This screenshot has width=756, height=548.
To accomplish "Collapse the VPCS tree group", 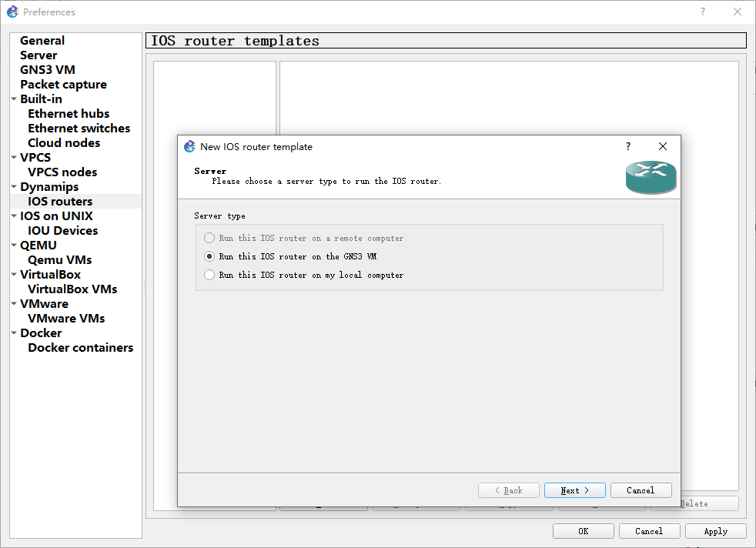I will tap(14, 157).
